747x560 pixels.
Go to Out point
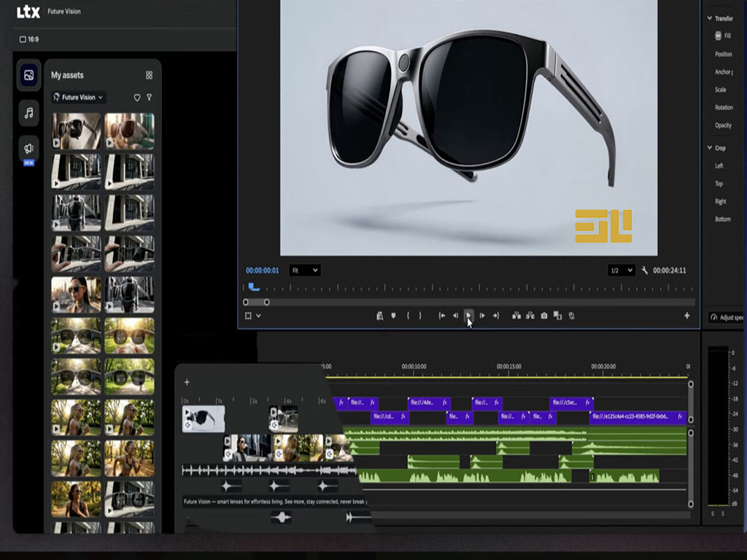click(496, 316)
